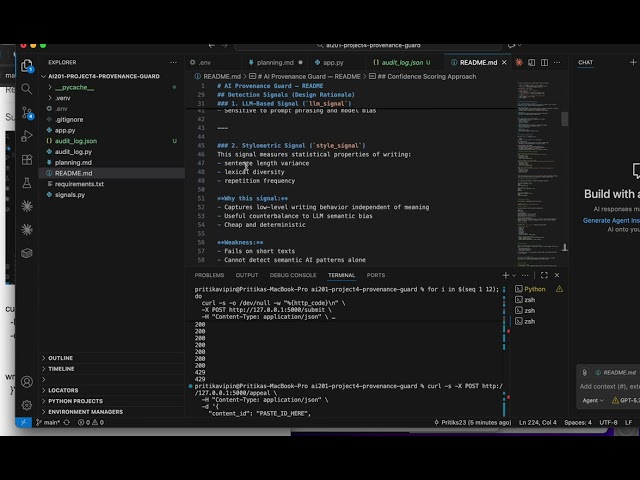Image resolution: width=640 pixels, height=480 pixels.
Task: Open the Agent mode dropdown in chat
Action: (593, 400)
